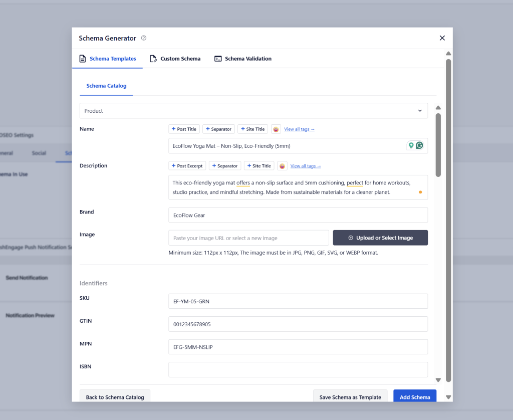
Task: Open the help tooltip beside Schema Generator title
Action: coord(143,38)
